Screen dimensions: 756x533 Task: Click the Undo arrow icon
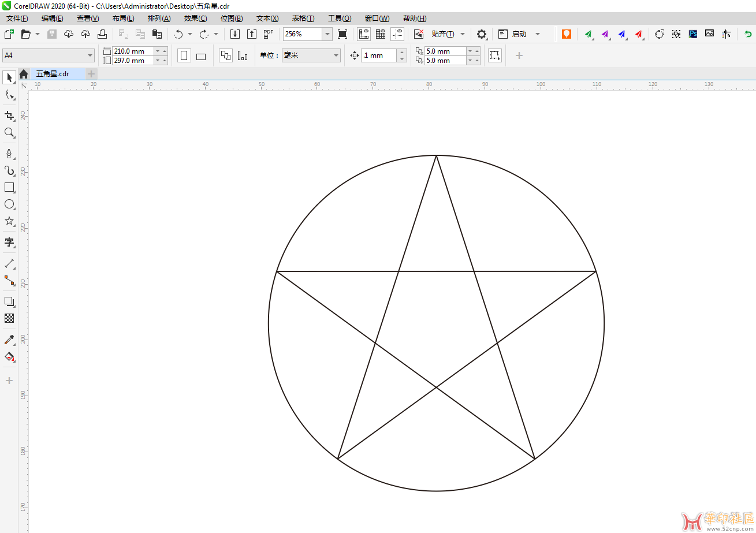coord(178,34)
